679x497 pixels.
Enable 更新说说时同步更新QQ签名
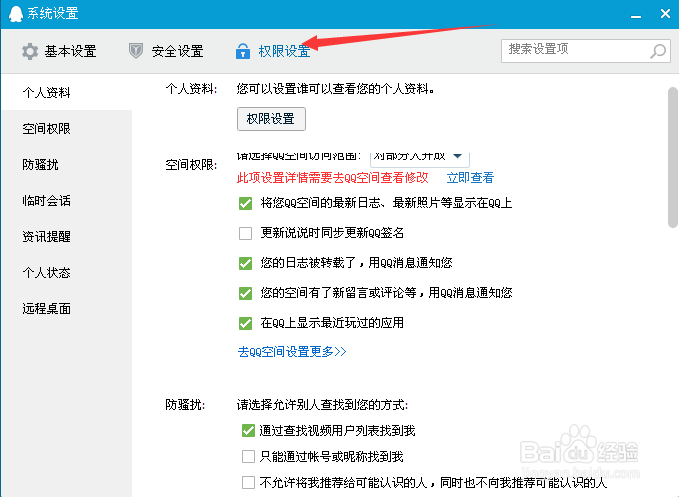tap(246, 233)
